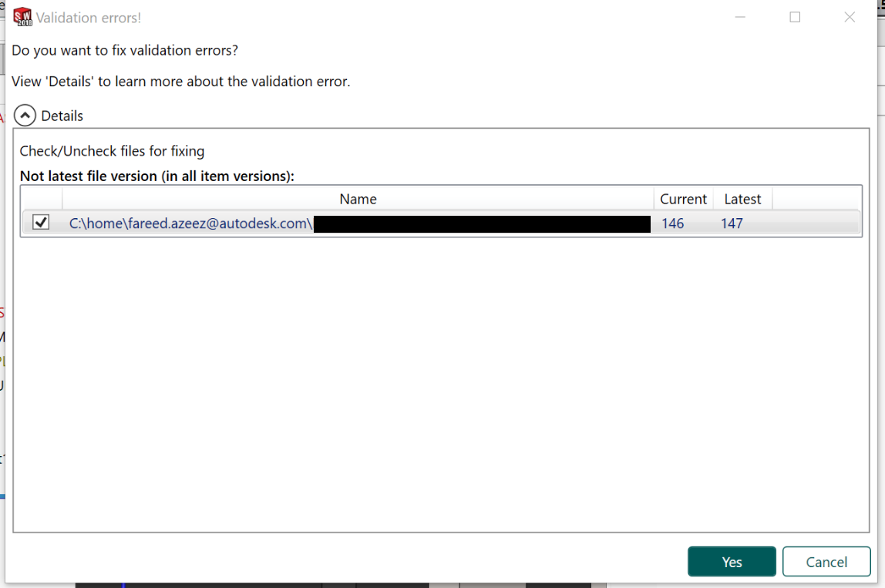
Task: Click the Latest column header
Action: 741,198
